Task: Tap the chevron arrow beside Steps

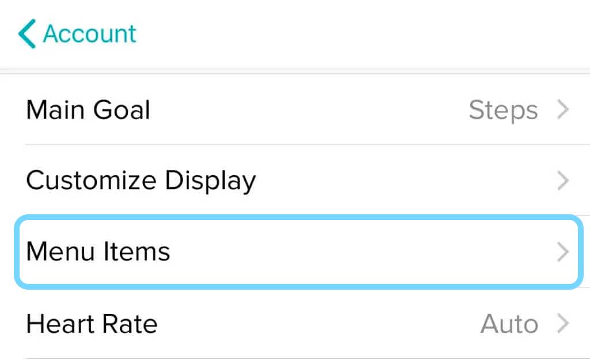Action: (x=563, y=110)
